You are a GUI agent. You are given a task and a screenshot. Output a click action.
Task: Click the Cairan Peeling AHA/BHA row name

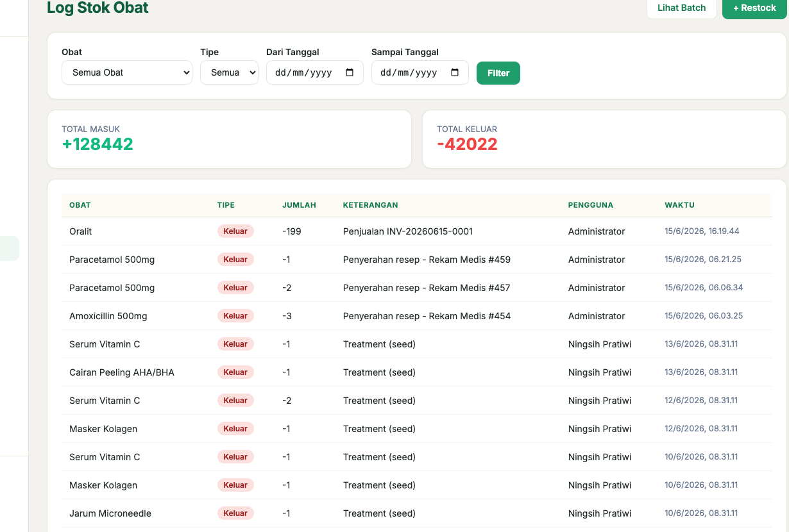[x=122, y=372]
